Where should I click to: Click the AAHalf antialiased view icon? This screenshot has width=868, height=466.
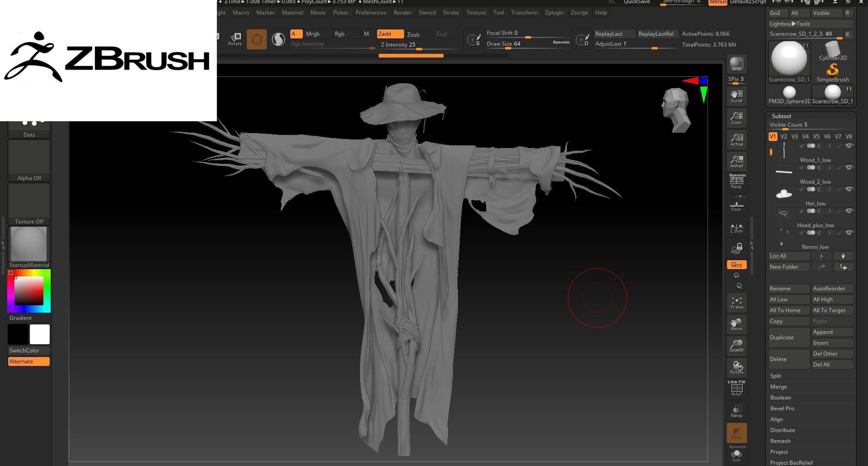pyautogui.click(x=736, y=161)
